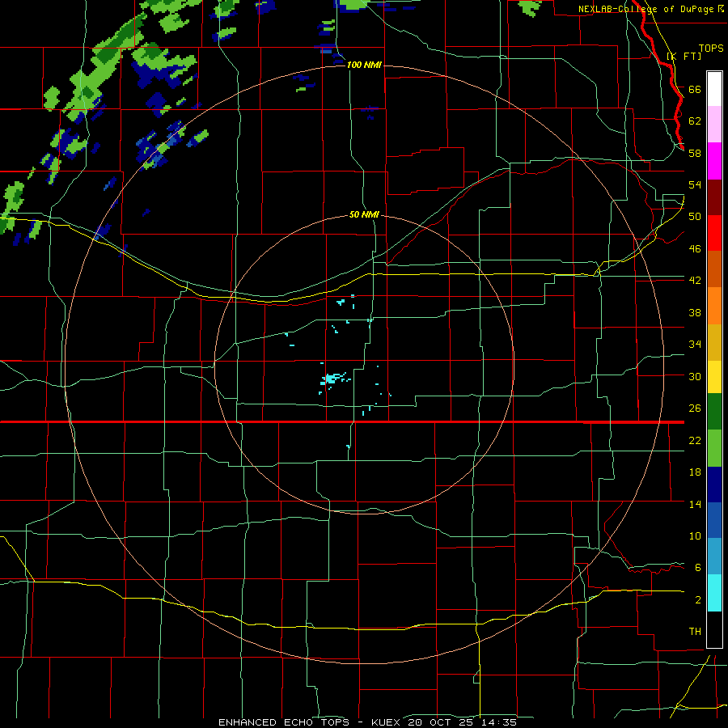Click the gold legend swatch
The image size is (728, 728).
point(714,342)
